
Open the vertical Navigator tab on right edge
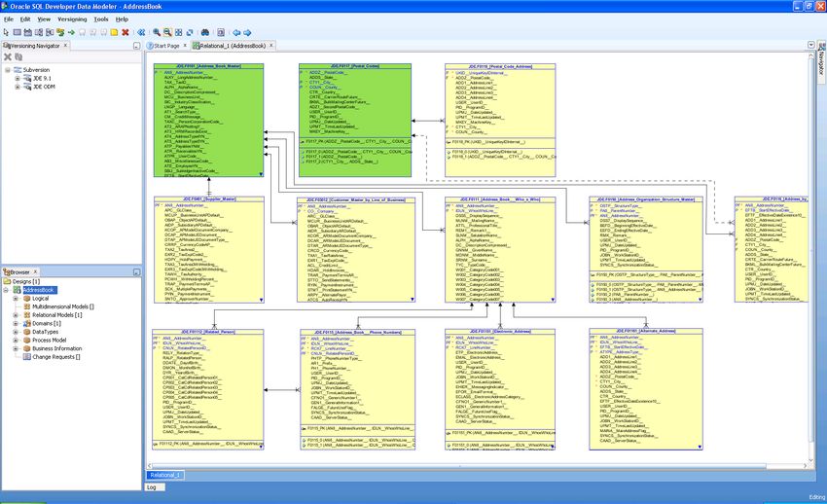coord(822,60)
